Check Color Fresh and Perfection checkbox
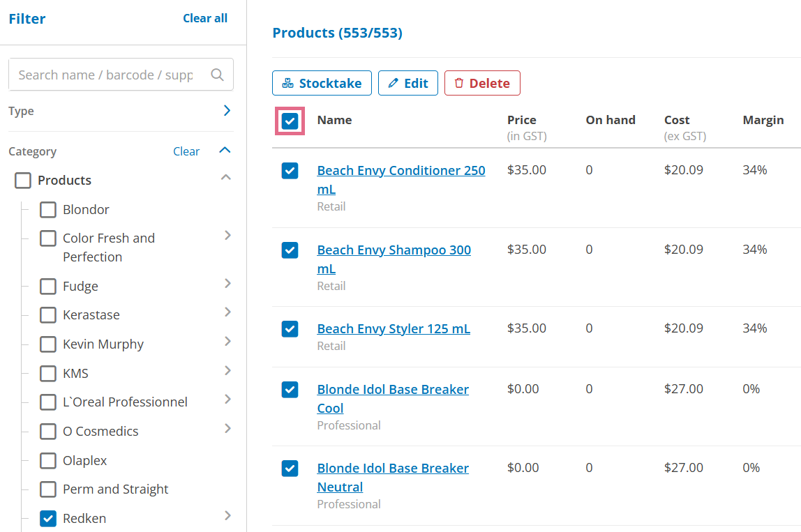The width and height of the screenshot is (801, 532). click(48, 238)
